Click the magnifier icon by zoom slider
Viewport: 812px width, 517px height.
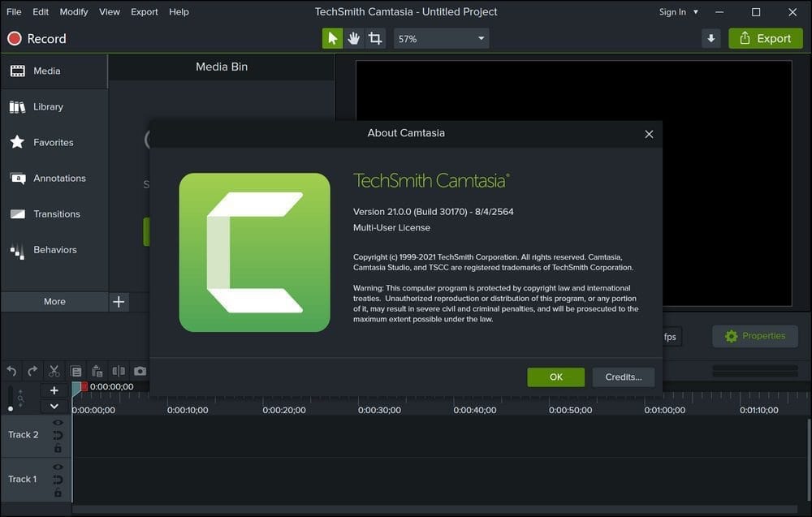[x=21, y=399]
